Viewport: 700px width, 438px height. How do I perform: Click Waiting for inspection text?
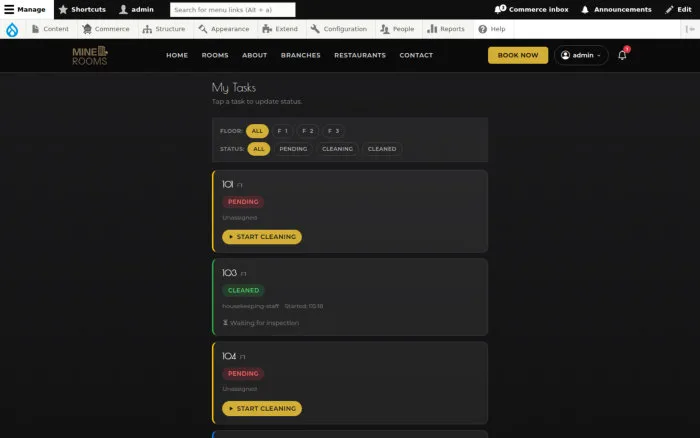[x=264, y=323]
